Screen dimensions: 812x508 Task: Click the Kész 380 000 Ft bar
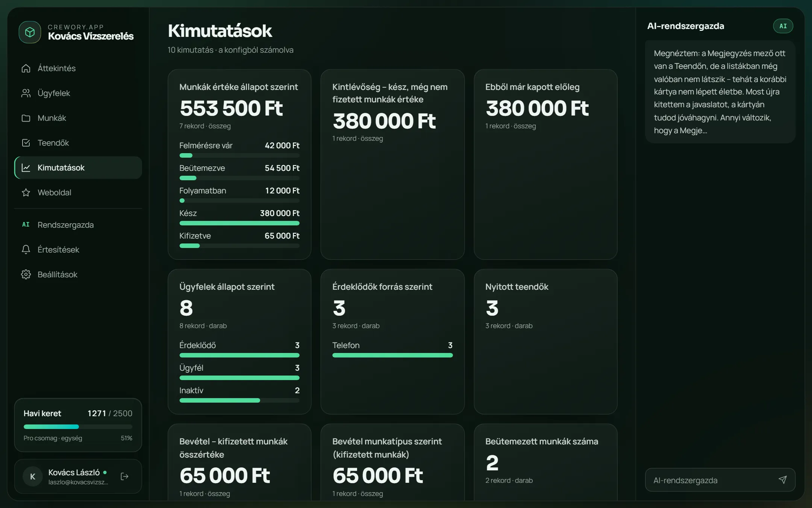pyautogui.click(x=239, y=223)
